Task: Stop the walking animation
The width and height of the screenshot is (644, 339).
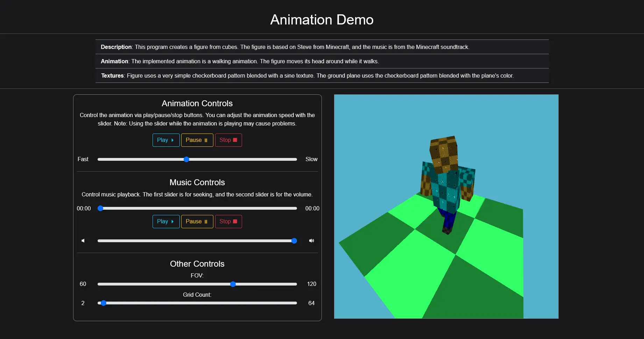Action: [228, 140]
